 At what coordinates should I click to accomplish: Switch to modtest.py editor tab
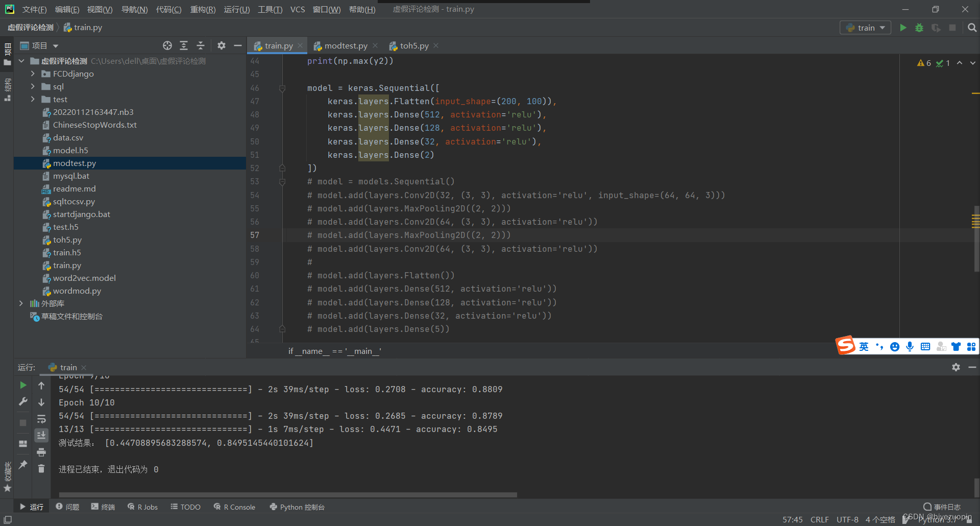pyautogui.click(x=346, y=45)
